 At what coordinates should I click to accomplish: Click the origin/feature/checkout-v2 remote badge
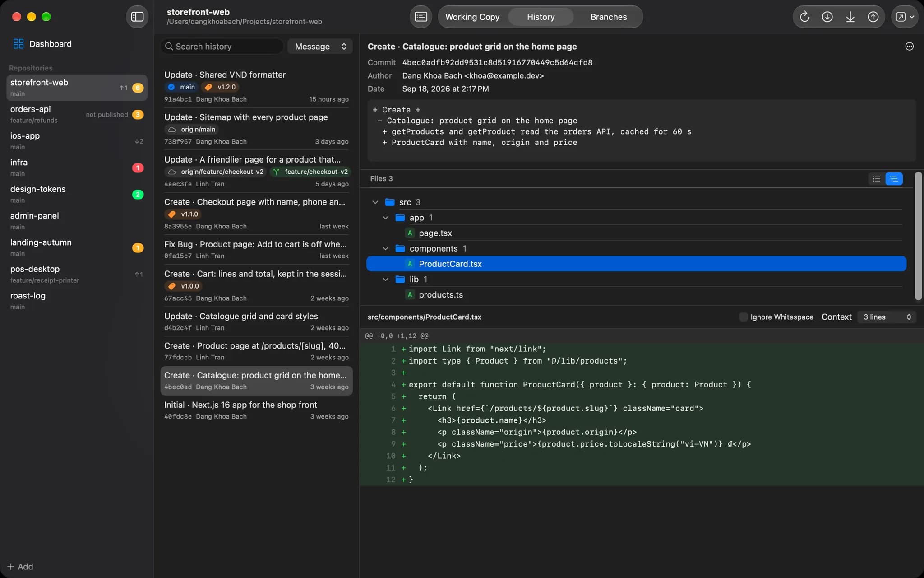pyautogui.click(x=216, y=172)
